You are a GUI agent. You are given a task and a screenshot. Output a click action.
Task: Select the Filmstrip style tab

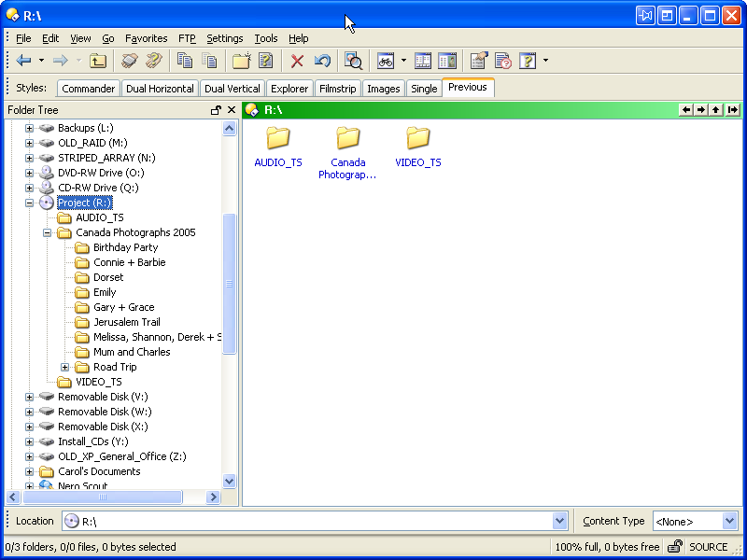tap(337, 89)
